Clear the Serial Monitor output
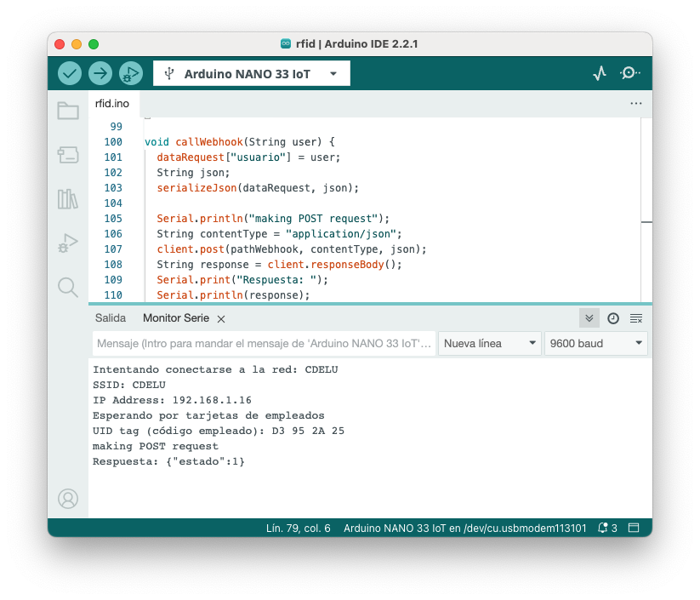The width and height of the screenshot is (700, 600). click(636, 318)
